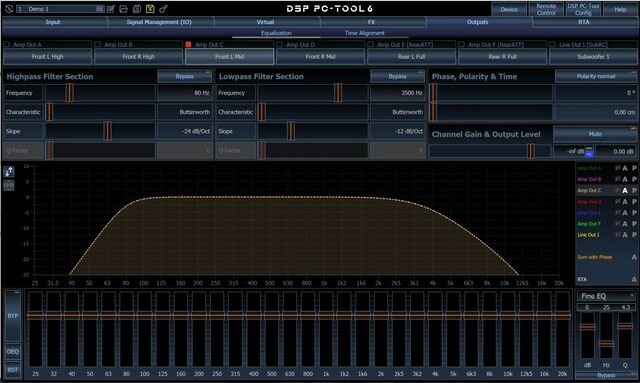Click the Lowpass Slope slider handle

(x=291, y=131)
